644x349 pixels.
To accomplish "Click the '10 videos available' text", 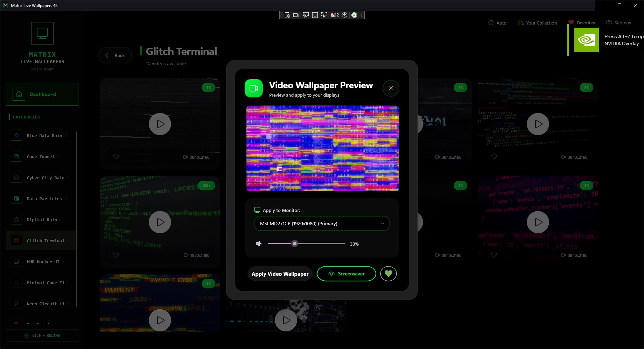I will [166, 63].
